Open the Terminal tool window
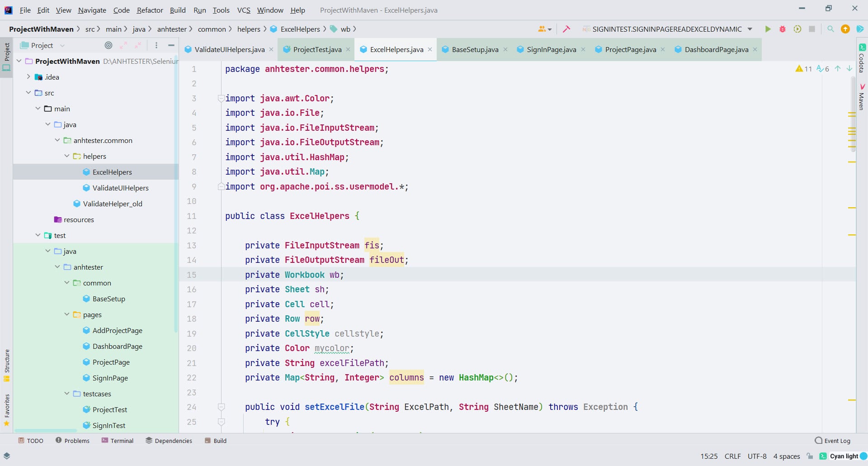This screenshot has width=868, height=466. coord(118,441)
